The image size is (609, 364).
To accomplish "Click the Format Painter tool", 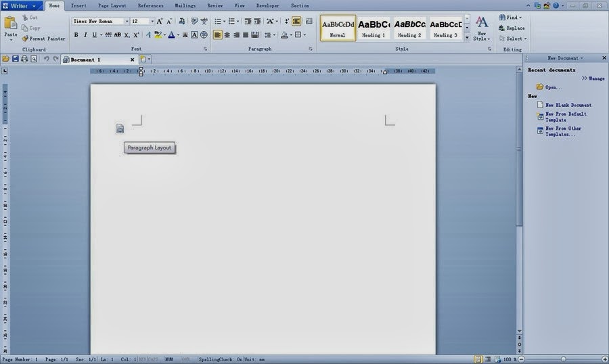I will pyautogui.click(x=43, y=39).
